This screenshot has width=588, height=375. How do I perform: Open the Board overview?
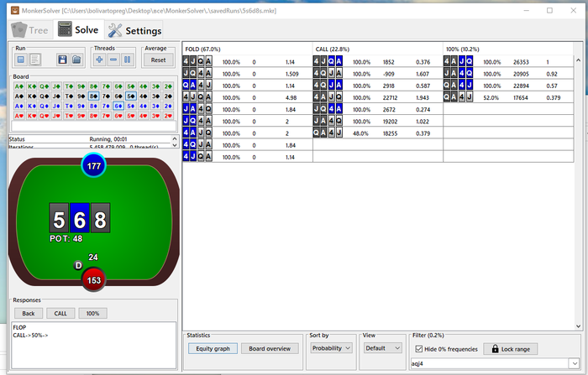tap(270, 348)
